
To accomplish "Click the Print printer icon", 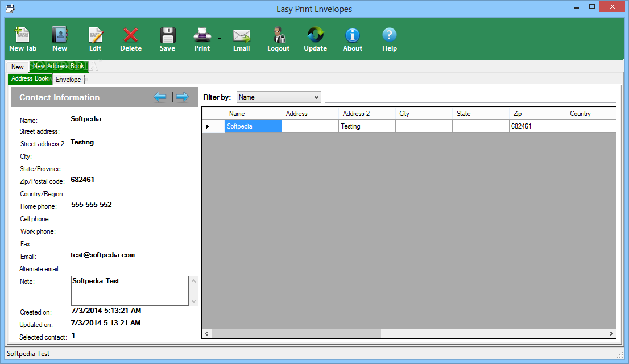I will coord(202,35).
